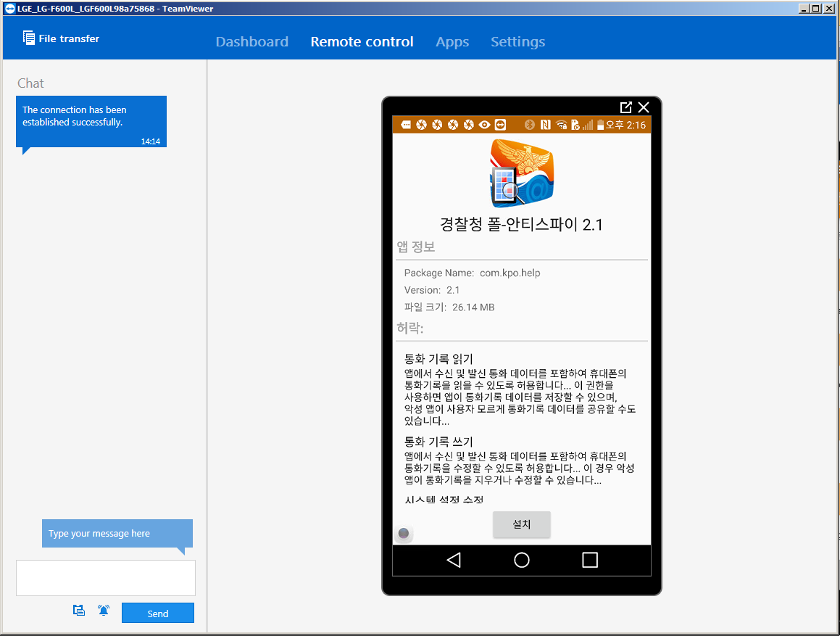
Task: Click the Chat heading
Action: coord(30,83)
